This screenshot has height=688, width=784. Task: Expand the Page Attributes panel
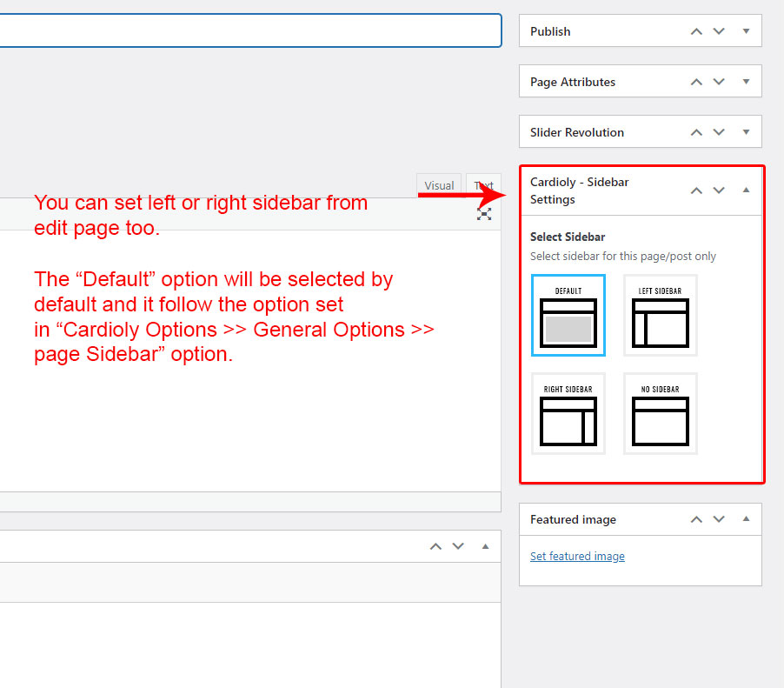[x=746, y=82]
